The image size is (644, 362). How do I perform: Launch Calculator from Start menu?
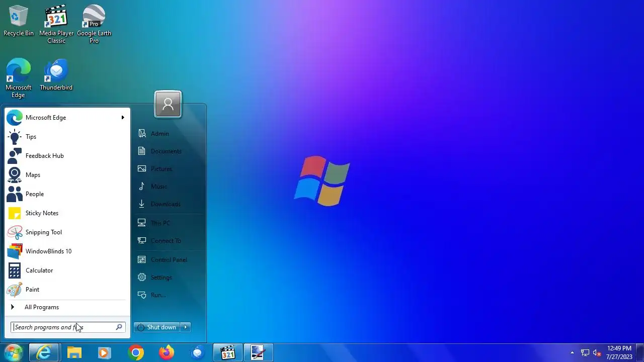point(67,270)
